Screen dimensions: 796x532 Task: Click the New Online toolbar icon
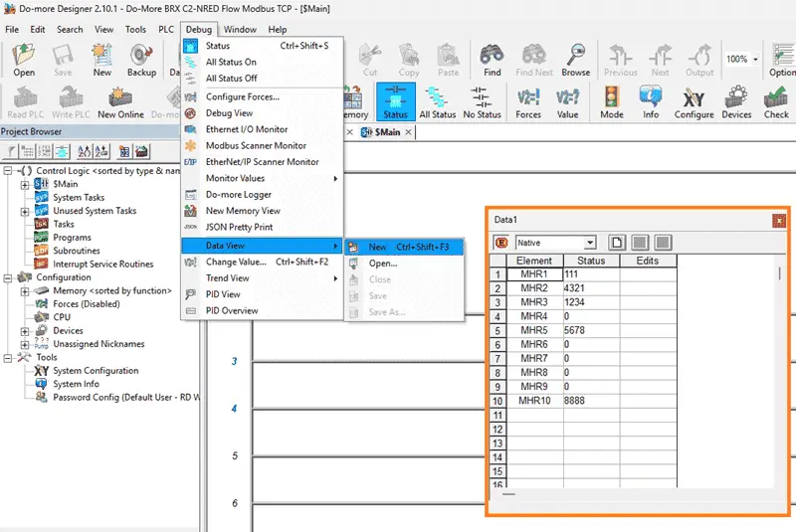[x=120, y=102]
